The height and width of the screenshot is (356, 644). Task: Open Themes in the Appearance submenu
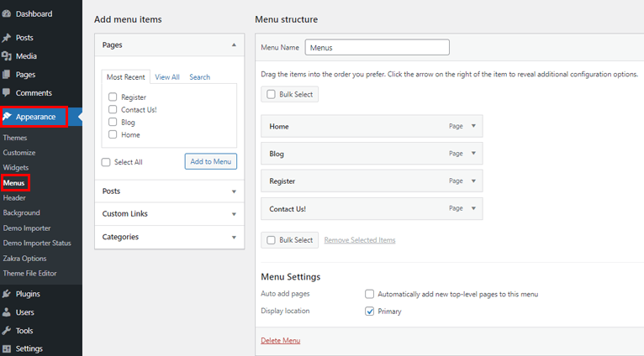pos(15,138)
